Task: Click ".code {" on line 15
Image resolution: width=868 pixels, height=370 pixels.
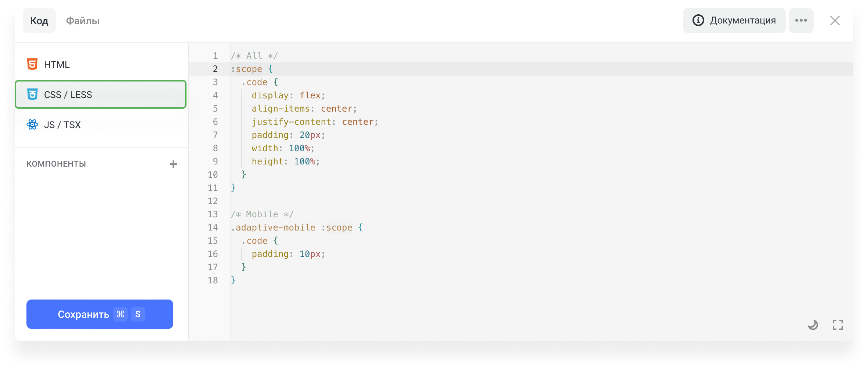Action: (260, 241)
